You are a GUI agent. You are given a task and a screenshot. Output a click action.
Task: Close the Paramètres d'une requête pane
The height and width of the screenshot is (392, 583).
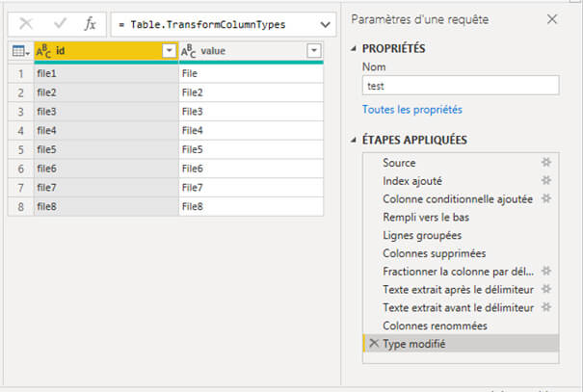pos(552,19)
